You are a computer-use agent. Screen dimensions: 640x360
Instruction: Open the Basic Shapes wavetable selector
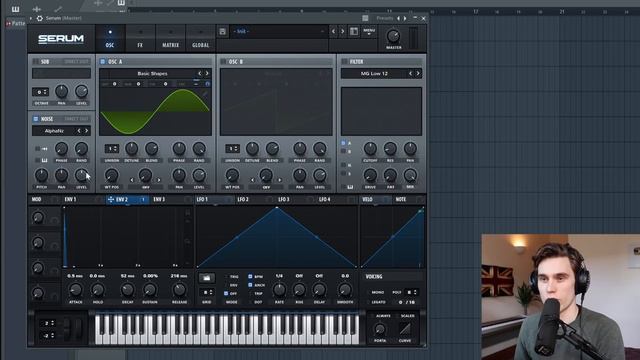pyautogui.click(x=152, y=73)
